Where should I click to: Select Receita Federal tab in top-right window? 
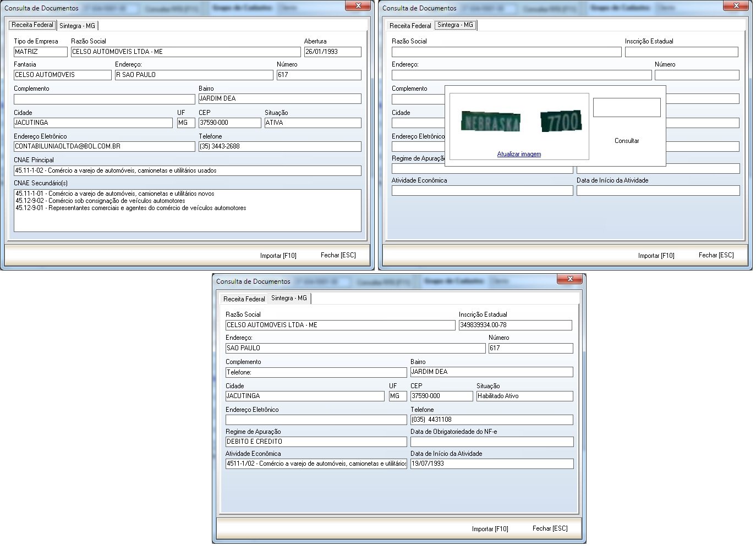pos(410,26)
